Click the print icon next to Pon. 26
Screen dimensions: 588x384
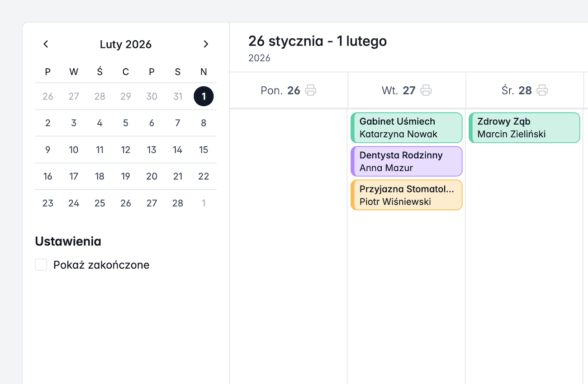[x=311, y=90]
